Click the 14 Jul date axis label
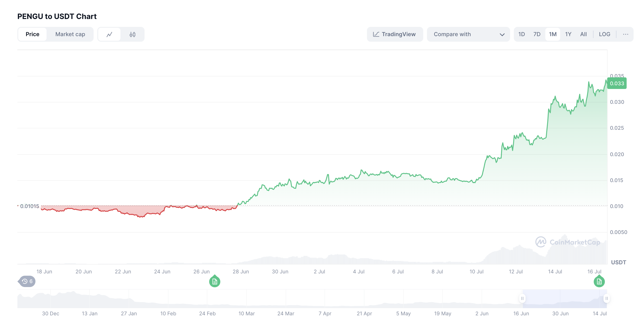The image size is (644, 335). [555, 272]
